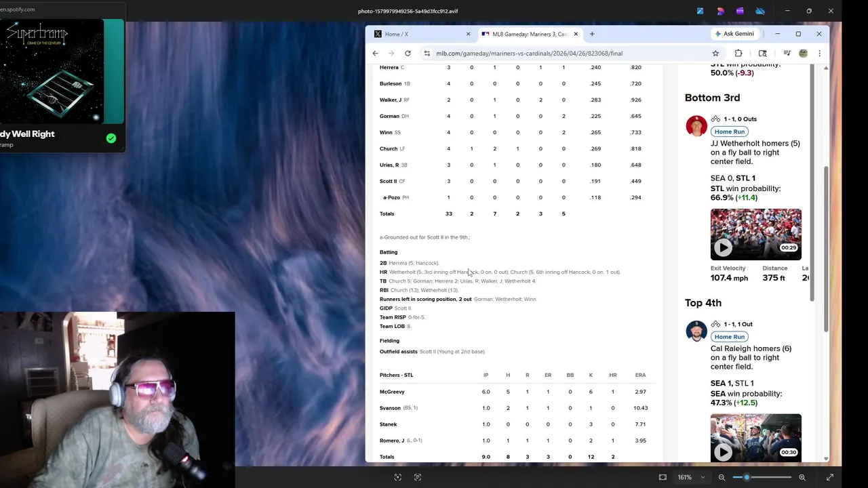Click Cal Raleigh player headshot
This screenshot has height=488, width=868.
click(696, 331)
